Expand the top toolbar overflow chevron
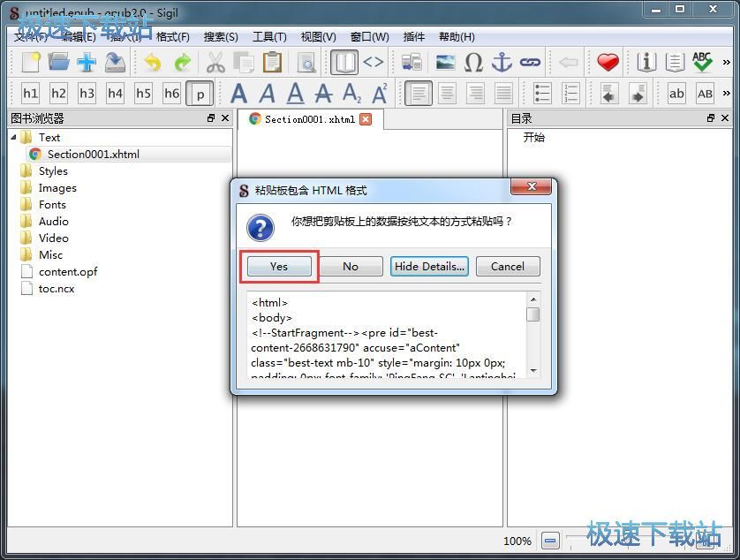 (x=726, y=63)
